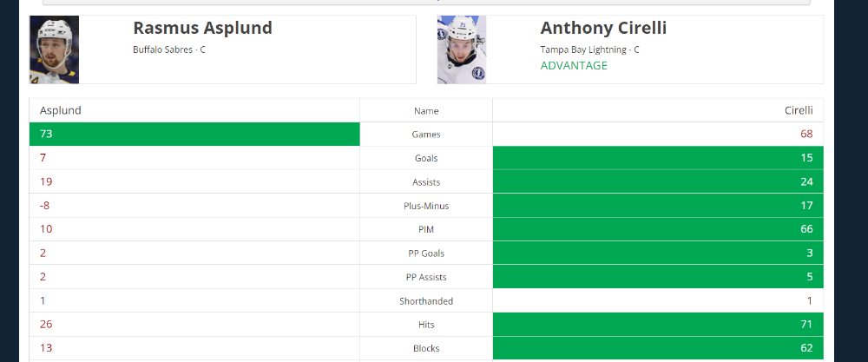Select the Cirelli column header
This screenshot has width=868, height=362.
[x=799, y=110]
